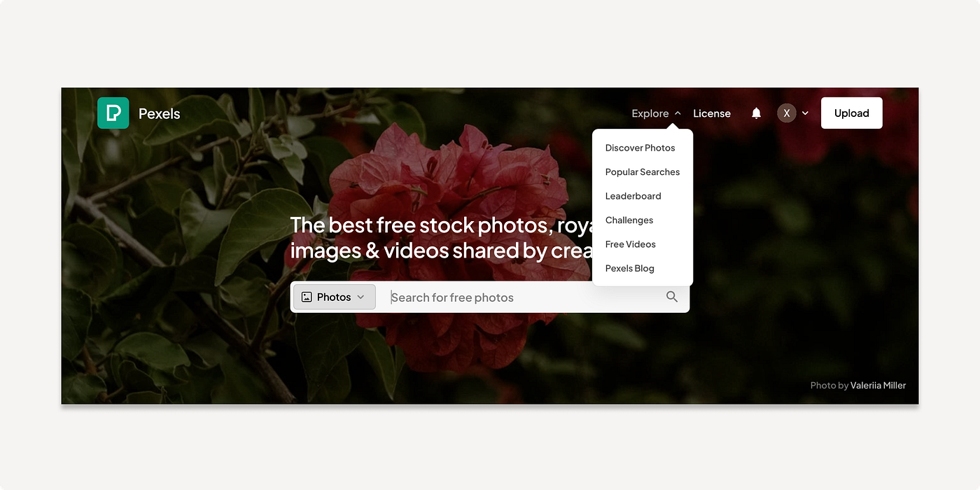Open the notifications bell icon
Viewport: 980px width, 490px height.
[756, 113]
